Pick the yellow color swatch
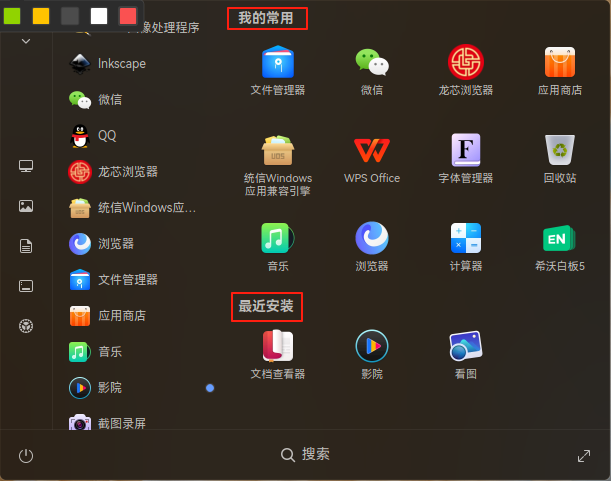611x481 pixels. [x=41, y=16]
